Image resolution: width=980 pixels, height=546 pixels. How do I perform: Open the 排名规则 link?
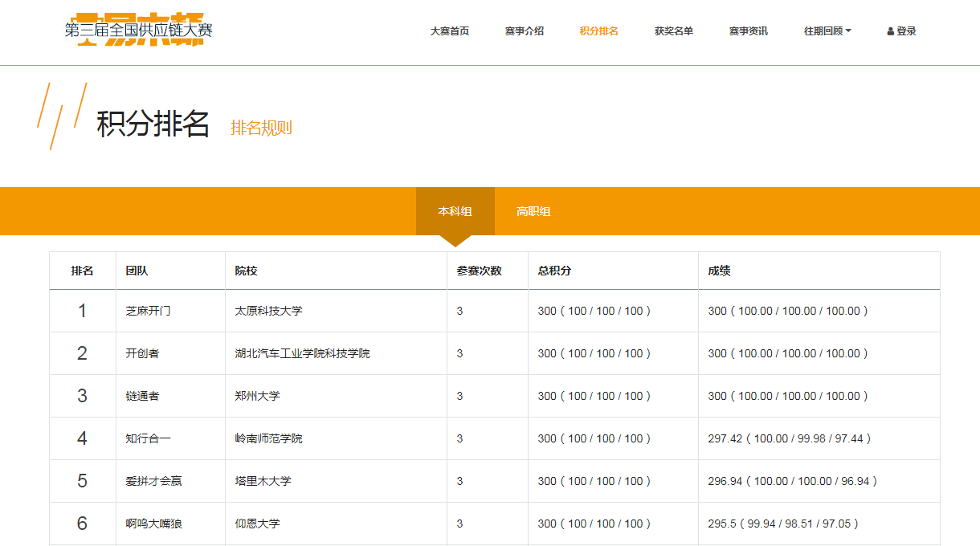tap(261, 128)
